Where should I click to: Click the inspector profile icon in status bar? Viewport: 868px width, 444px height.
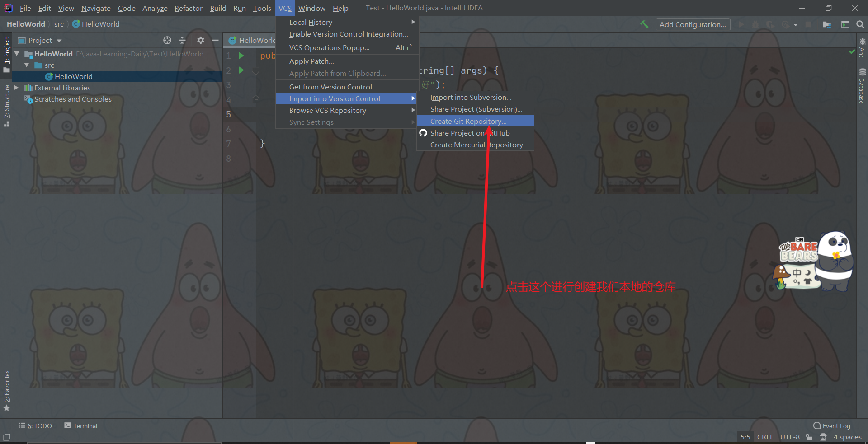click(x=823, y=437)
